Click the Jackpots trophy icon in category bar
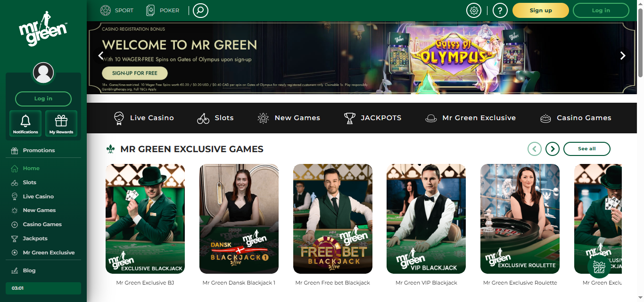Screen dimensions: 644x302 [x=349, y=118]
